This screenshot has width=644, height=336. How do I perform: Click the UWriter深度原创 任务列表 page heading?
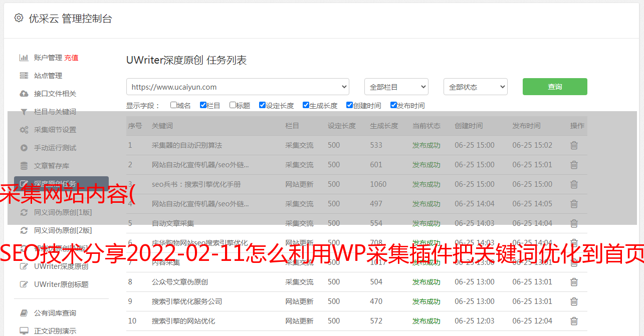tap(186, 61)
